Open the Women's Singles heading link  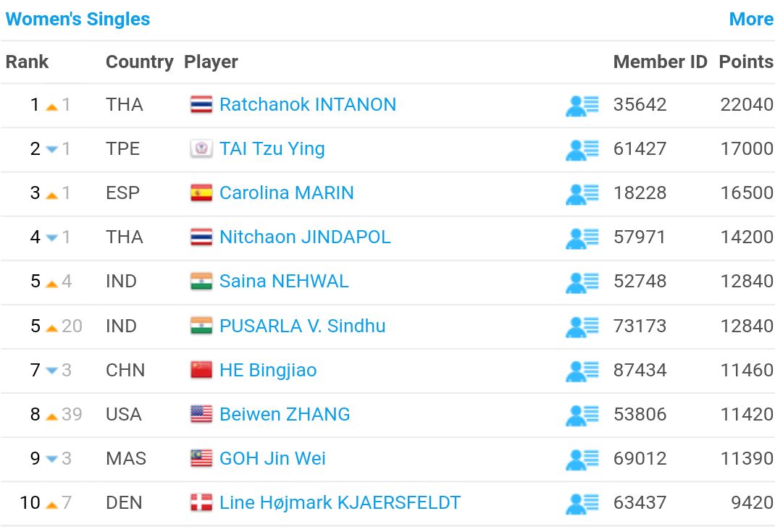(77, 20)
